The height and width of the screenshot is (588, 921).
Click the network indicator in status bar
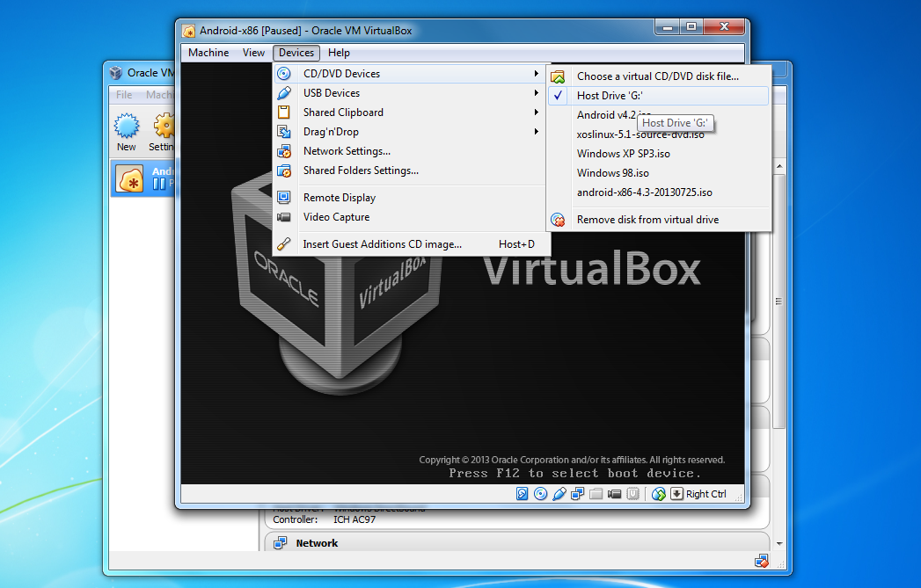coord(577,494)
